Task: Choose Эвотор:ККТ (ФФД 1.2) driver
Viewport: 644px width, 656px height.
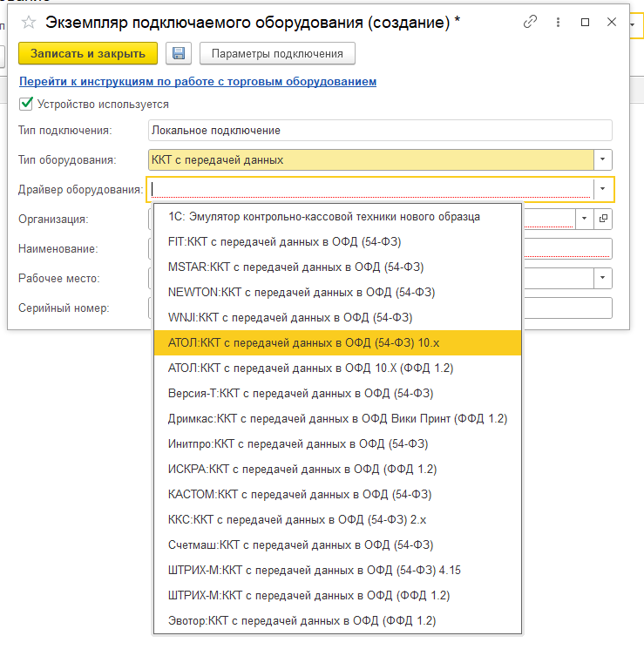Action: click(x=338, y=620)
